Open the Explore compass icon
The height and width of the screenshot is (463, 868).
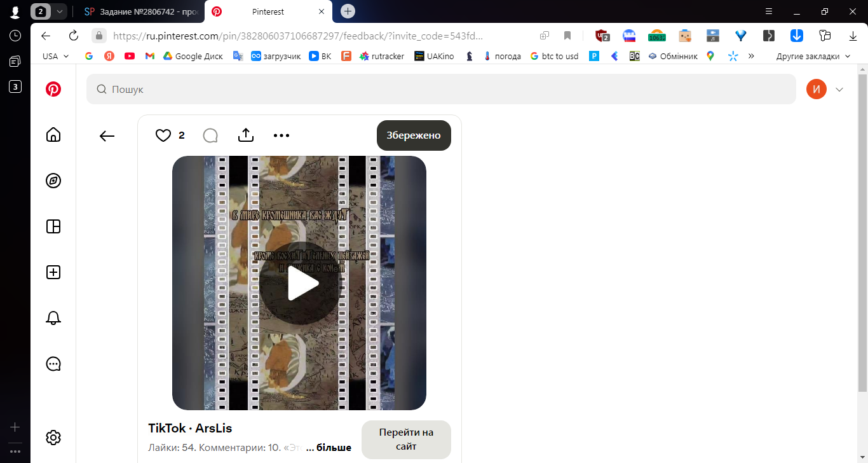pos(53,181)
